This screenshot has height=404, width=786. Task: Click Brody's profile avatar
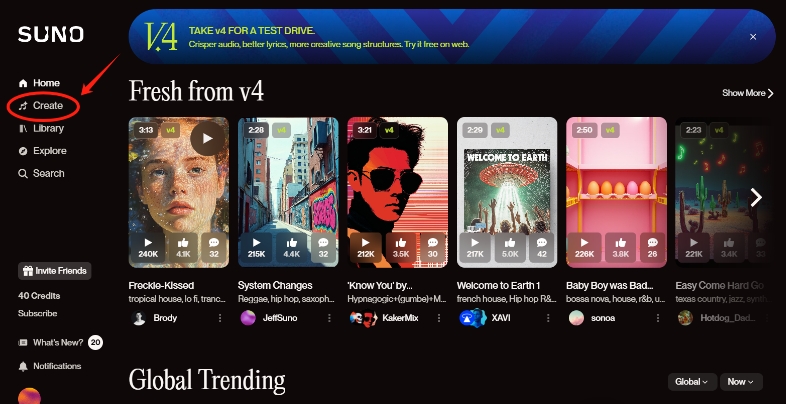point(139,317)
